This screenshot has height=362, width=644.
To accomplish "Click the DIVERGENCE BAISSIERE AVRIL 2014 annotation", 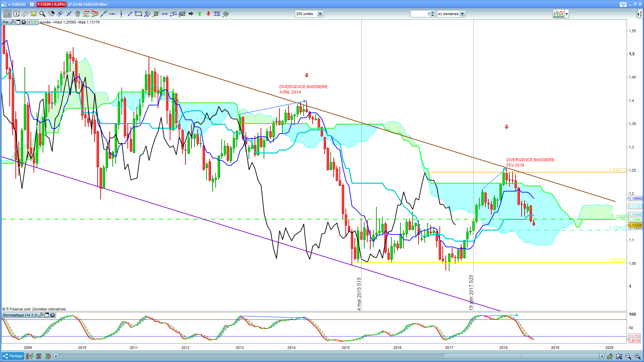I will tap(303, 89).
